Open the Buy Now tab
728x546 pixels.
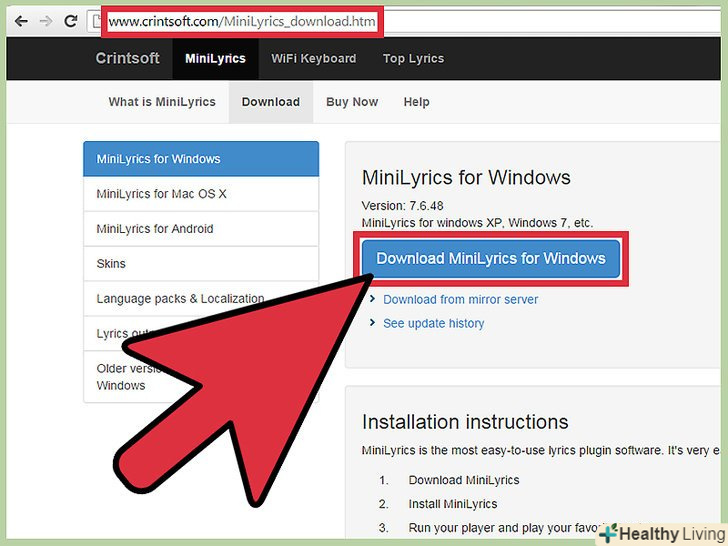(352, 102)
